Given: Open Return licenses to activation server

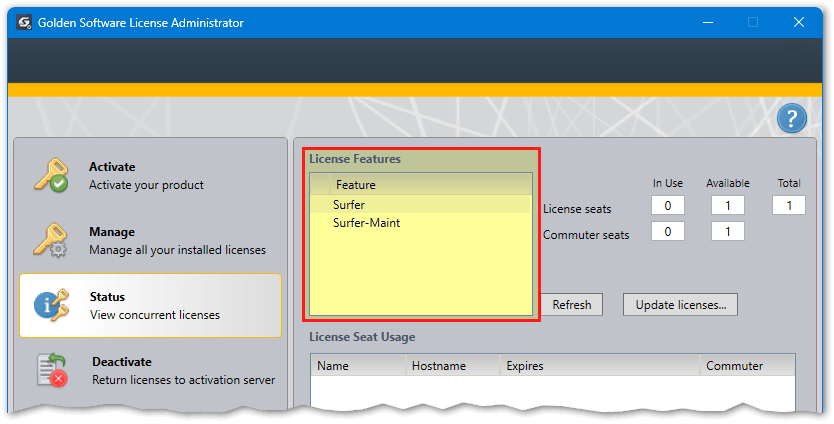Looking at the screenshot, I should [151, 371].
